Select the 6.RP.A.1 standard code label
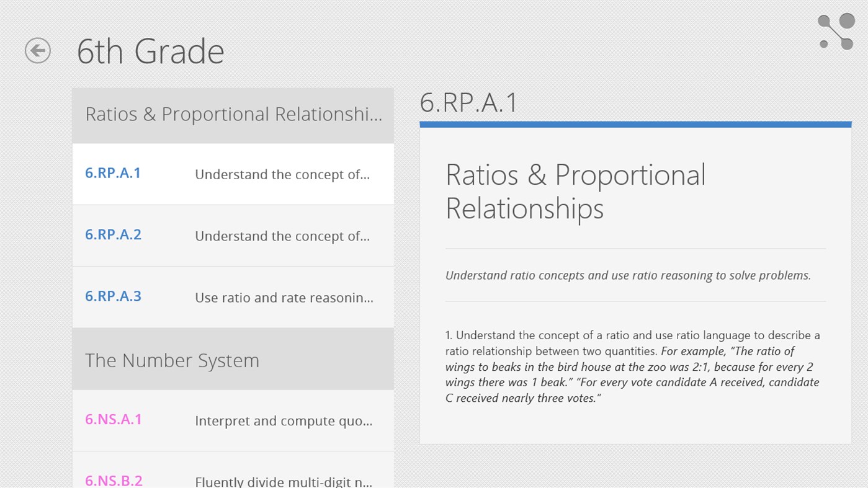The width and height of the screenshot is (868, 488). point(112,173)
